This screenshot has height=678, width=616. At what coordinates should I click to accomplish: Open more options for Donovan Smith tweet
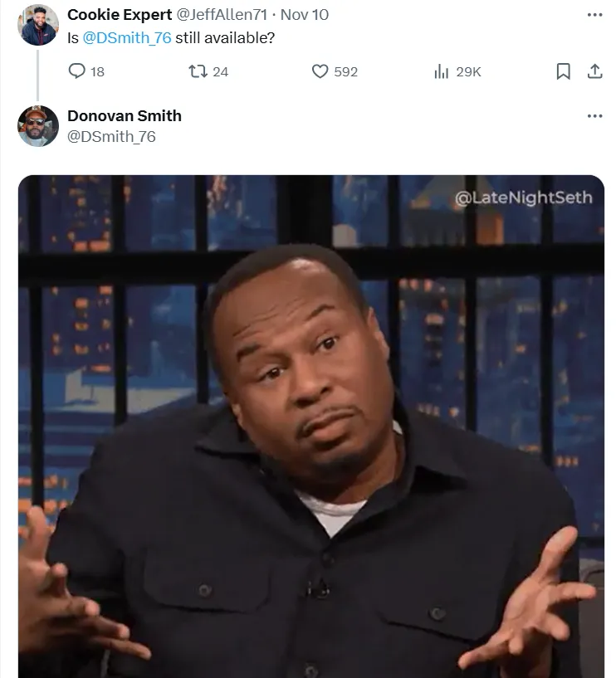[x=594, y=115]
